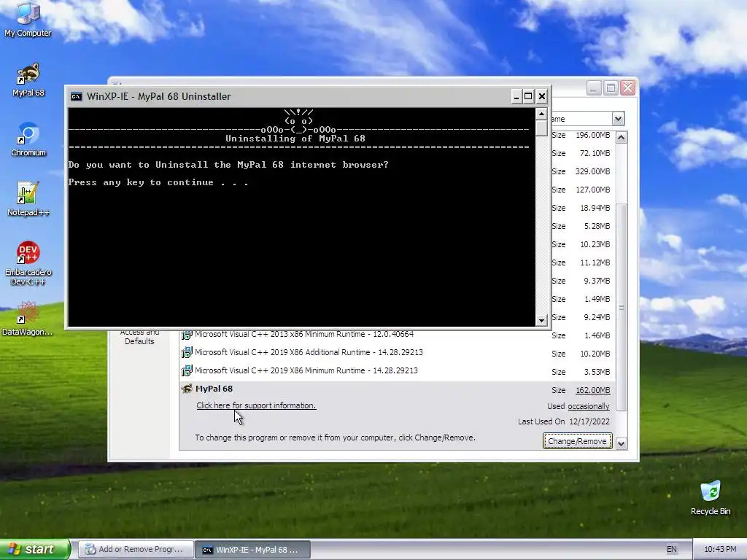Click the 1.49MB size entry

coord(597,299)
